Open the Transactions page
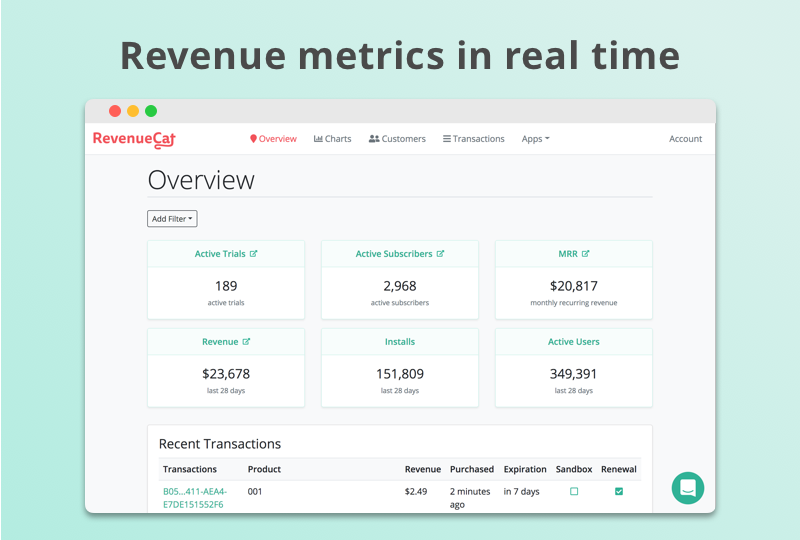The height and width of the screenshot is (540, 800). pos(473,139)
